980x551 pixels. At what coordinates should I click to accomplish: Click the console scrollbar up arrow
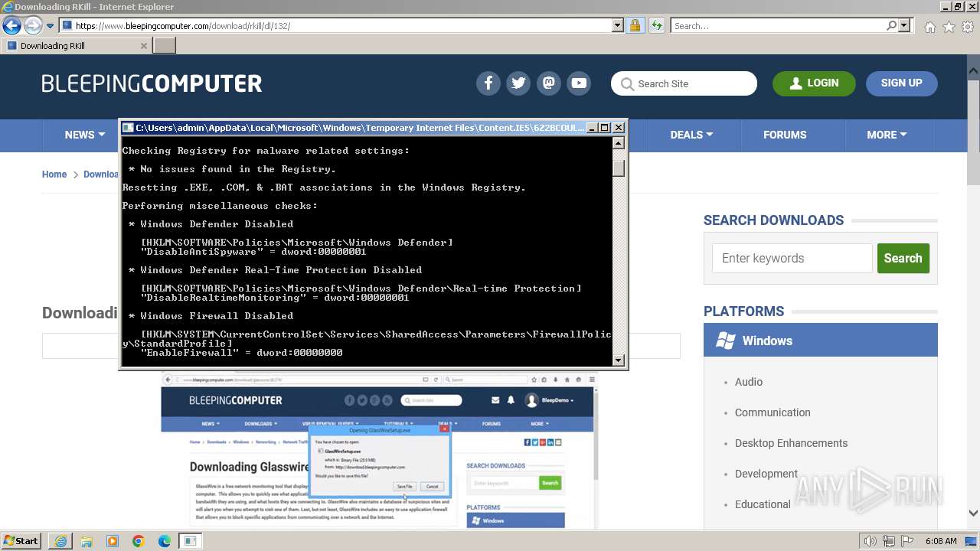tap(619, 143)
